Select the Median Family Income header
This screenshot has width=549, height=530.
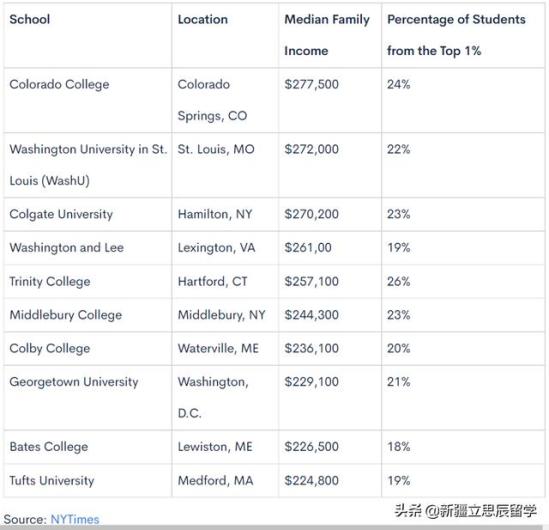(x=327, y=35)
